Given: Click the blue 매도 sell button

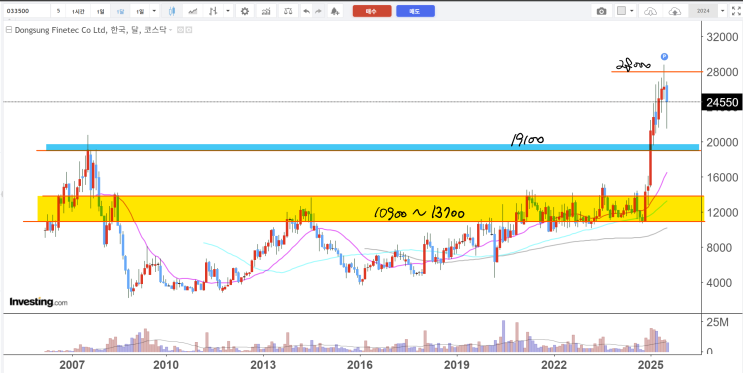Looking at the screenshot, I should click(415, 11).
